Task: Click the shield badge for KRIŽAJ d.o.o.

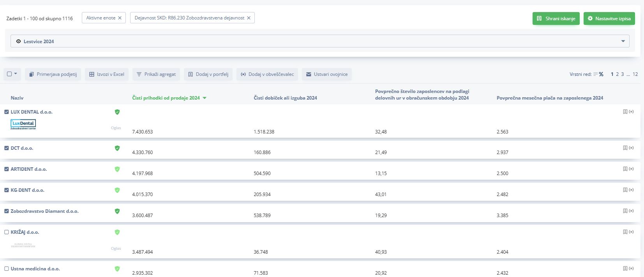Action: point(117,232)
